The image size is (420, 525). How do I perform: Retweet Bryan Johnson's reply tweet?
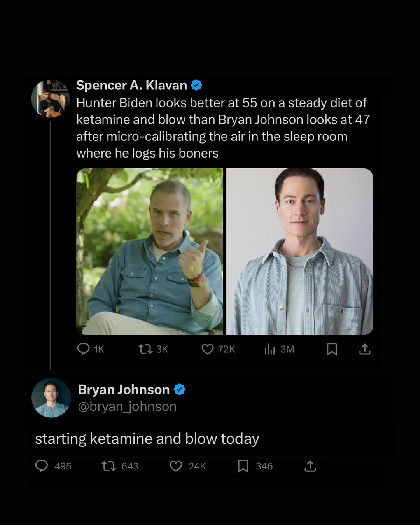point(108,466)
